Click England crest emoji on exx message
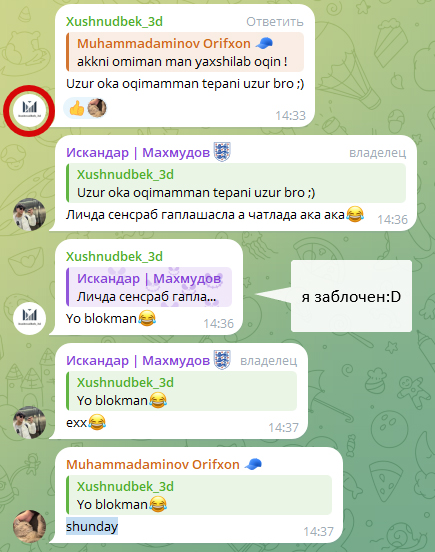 coord(222,360)
